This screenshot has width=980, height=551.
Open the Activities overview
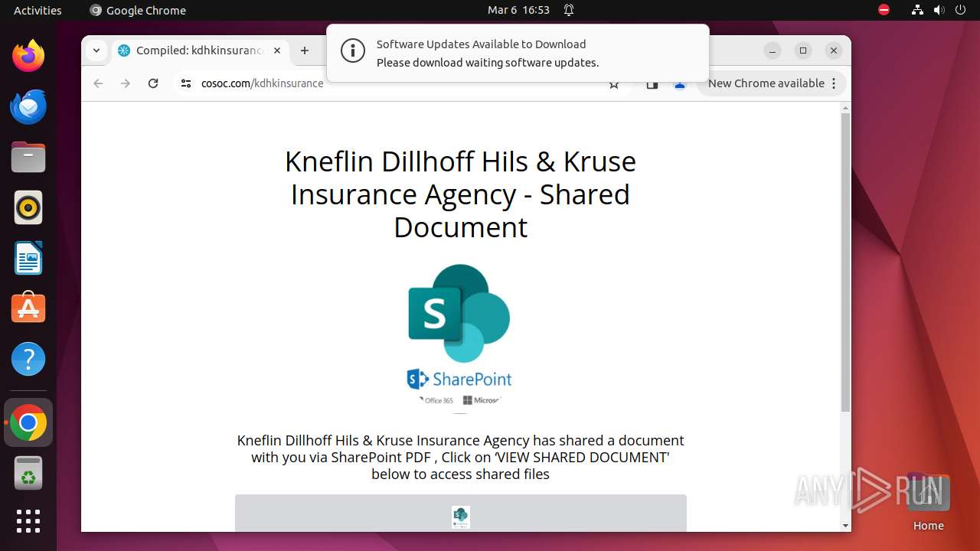point(38,10)
